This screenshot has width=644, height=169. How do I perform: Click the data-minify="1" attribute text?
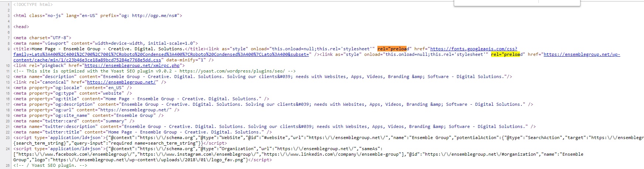point(186,60)
